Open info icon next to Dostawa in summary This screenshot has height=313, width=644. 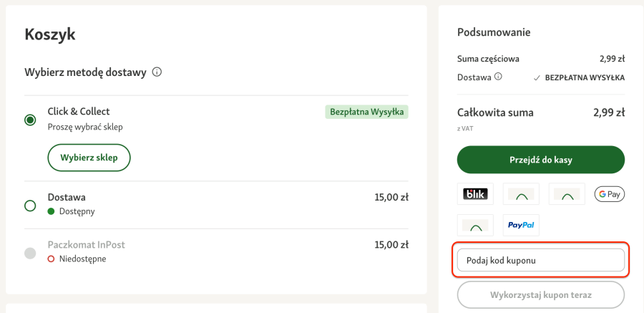pyautogui.click(x=498, y=77)
